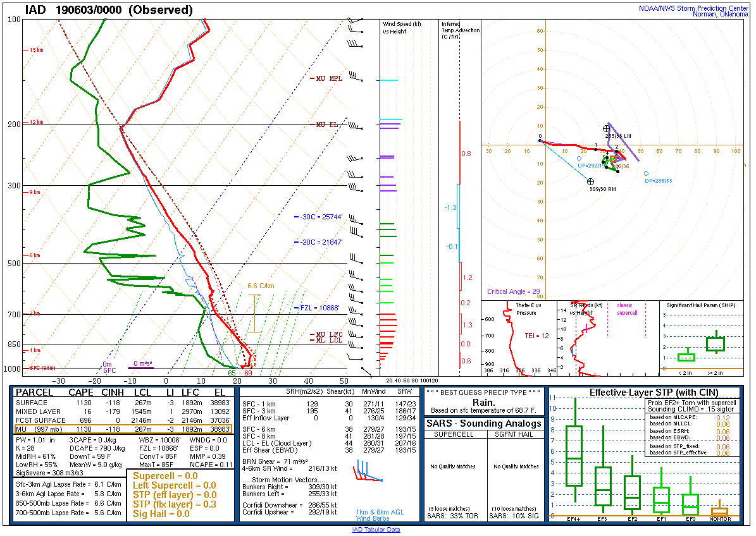Select the highlighted MU (997 mb) parcel row

pyautogui.click(x=123, y=429)
